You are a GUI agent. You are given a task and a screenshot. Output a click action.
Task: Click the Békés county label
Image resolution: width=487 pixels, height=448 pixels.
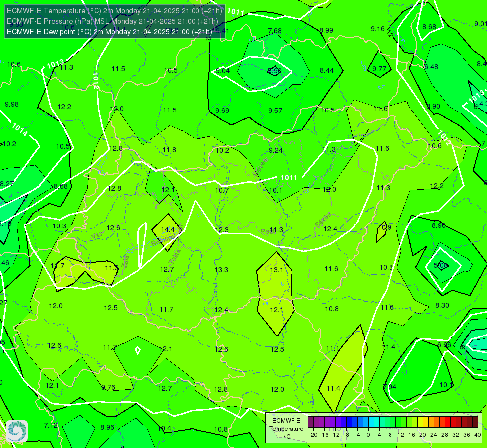(323, 220)
